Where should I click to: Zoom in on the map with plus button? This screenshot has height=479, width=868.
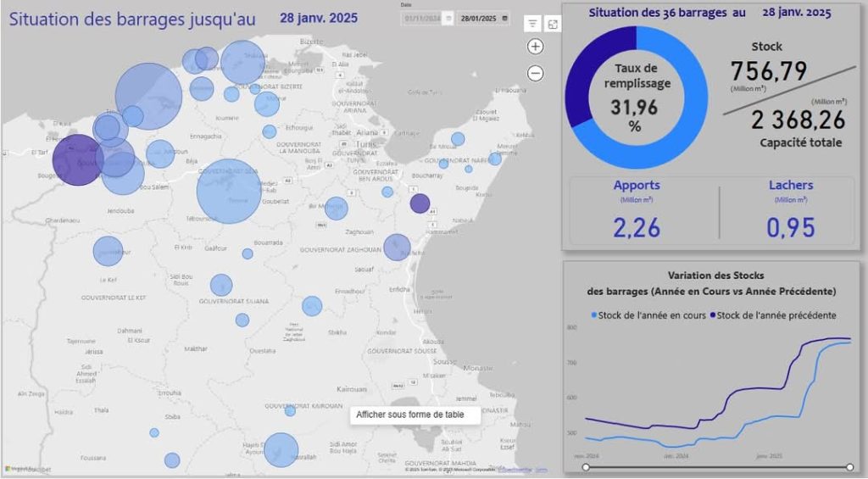tap(535, 47)
